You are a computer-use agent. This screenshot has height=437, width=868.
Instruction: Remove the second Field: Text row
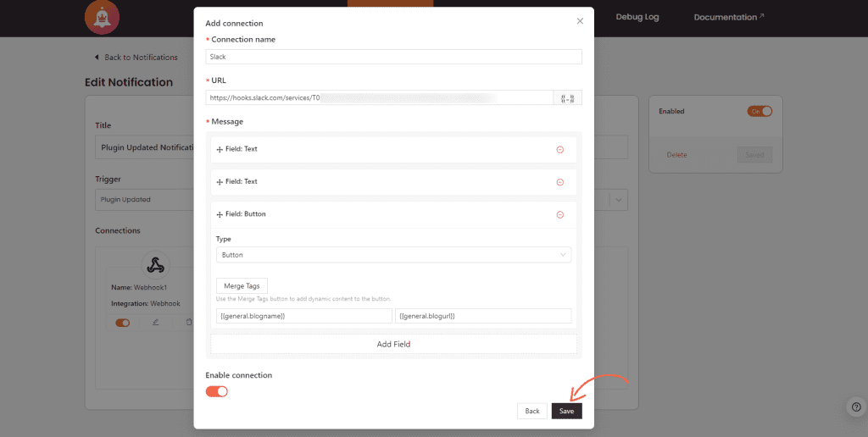pyautogui.click(x=559, y=182)
